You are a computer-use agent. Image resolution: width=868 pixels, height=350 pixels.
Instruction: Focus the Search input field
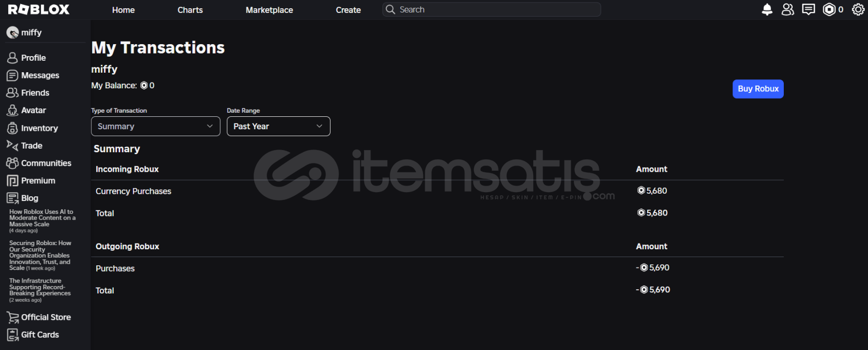click(x=492, y=9)
